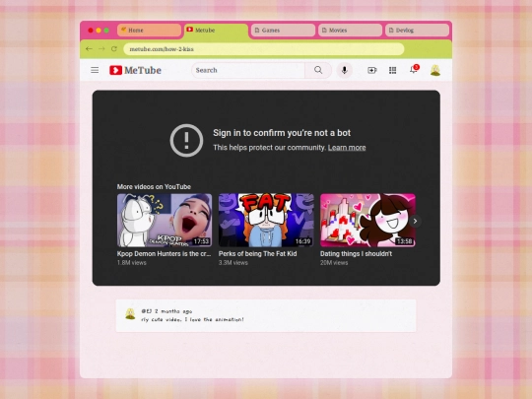532x399 pixels.
Task: Click the comment text about the animation
Action: tap(192, 319)
